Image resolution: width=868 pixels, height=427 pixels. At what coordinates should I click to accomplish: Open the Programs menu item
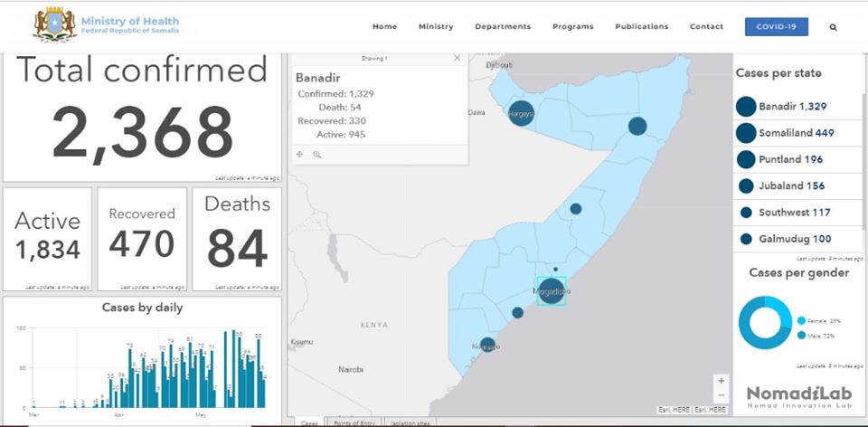click(573, 27)
